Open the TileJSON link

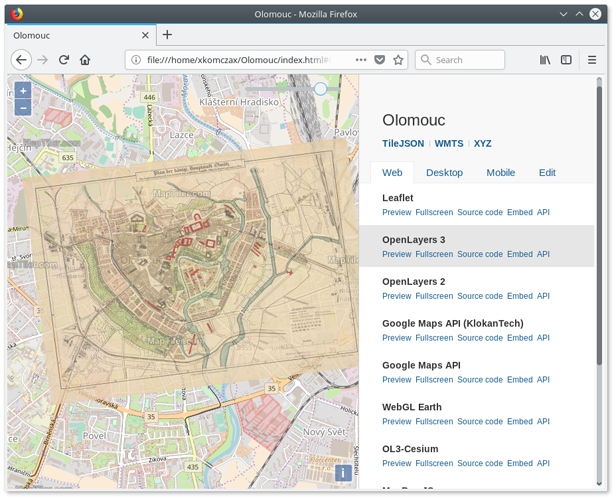coord(403,143)
